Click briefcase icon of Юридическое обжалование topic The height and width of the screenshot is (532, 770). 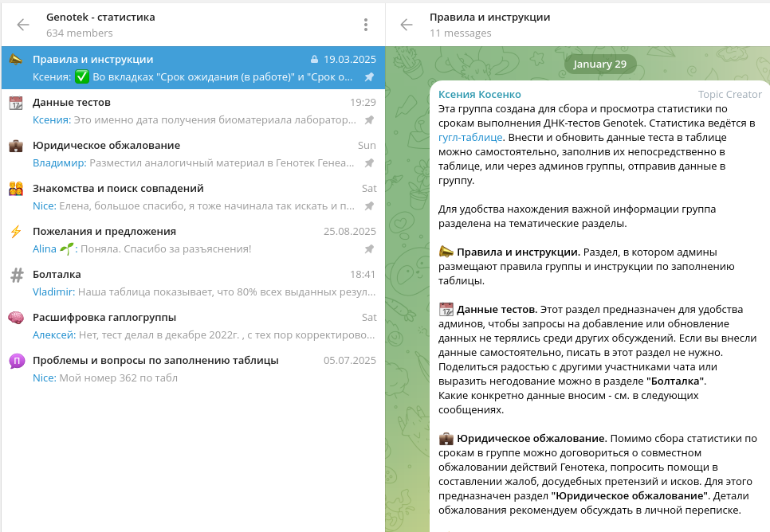pos(16,146)
